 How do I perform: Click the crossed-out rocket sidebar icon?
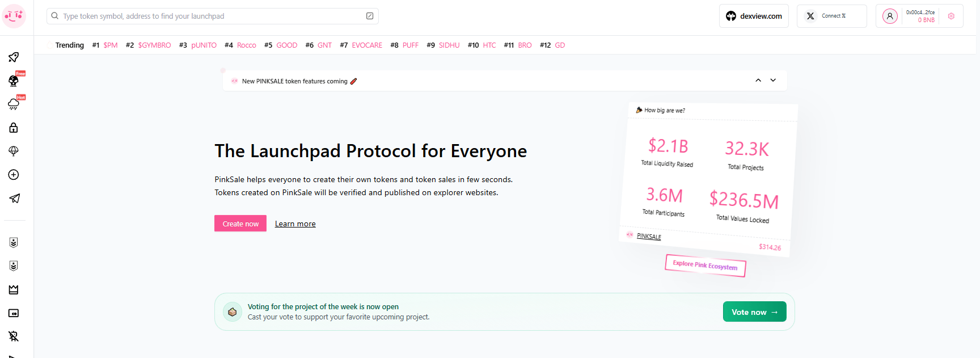[14, 336]
